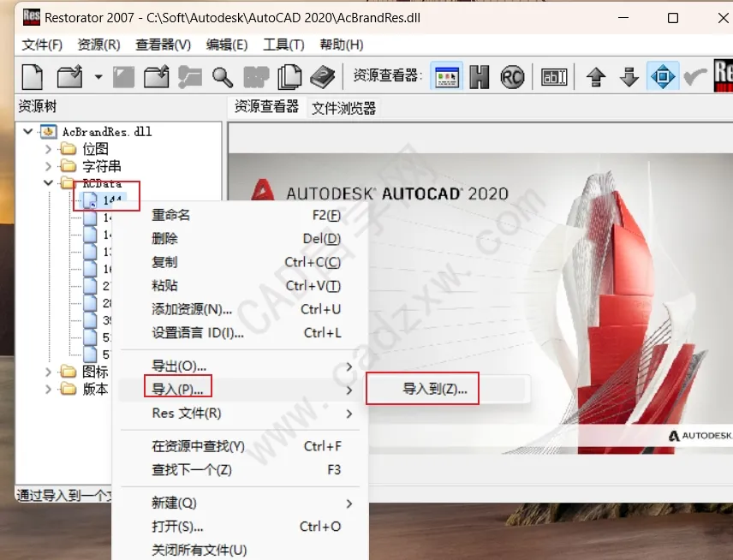Expand the 版本 folder

[x=48, y=389]
